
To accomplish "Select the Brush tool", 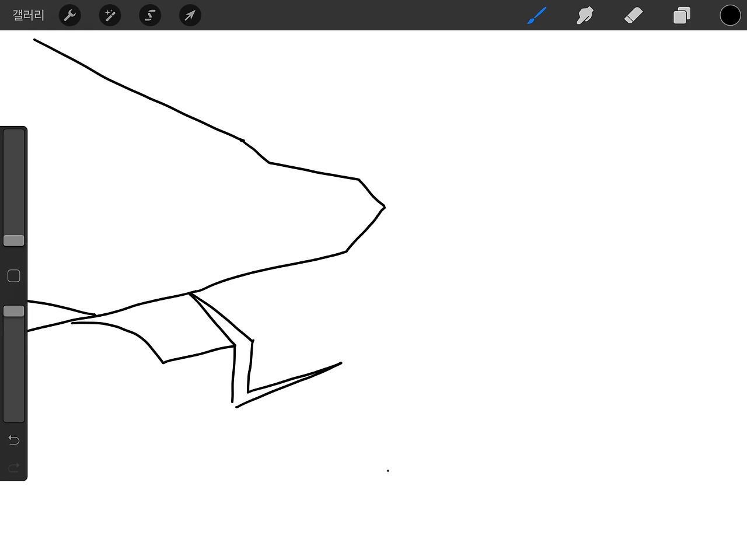I will [x=537, y=15].
